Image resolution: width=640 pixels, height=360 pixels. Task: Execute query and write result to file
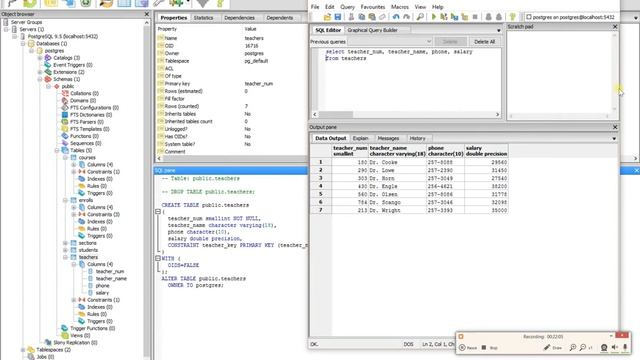pyautogui.click(x=454, y=17)
